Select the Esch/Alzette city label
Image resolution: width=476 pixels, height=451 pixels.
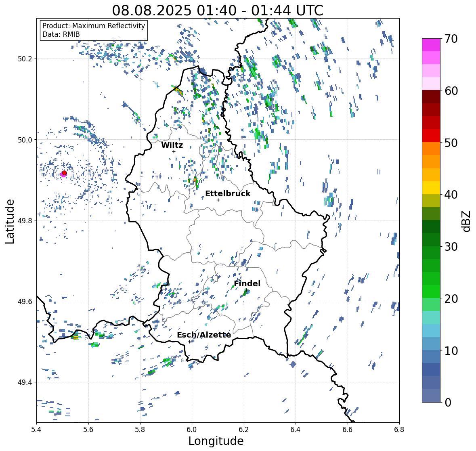tap(204, 335)
